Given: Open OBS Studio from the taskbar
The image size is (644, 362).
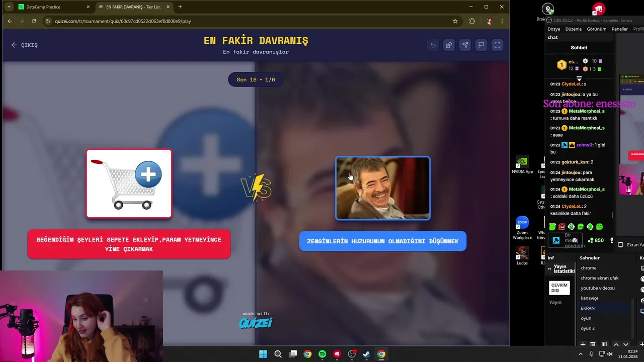Looking at the screenshot, I should [x=352, y=354].
